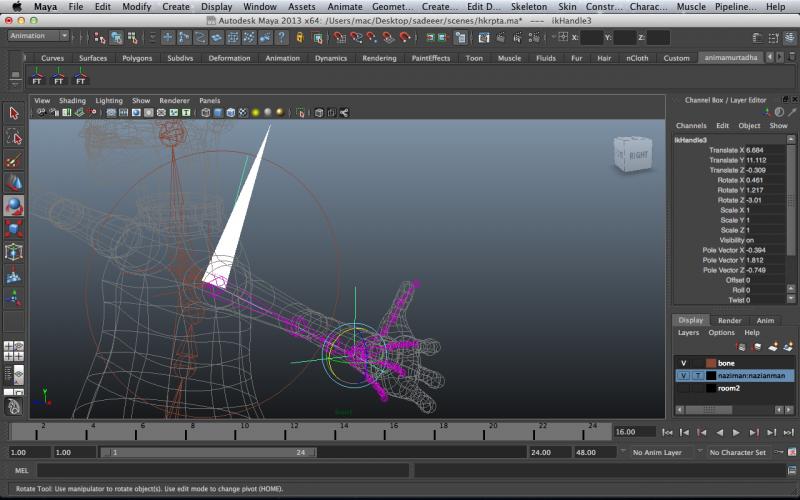The height and width of the screenshot is (500, 800).
Task: Click the lock selection padlock icon
Action: 299,37
